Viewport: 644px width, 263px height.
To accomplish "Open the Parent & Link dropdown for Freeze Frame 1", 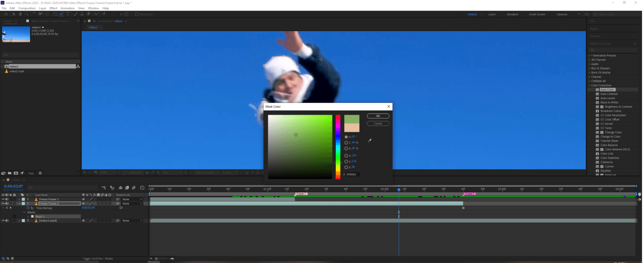I will [x=132, y=199].
